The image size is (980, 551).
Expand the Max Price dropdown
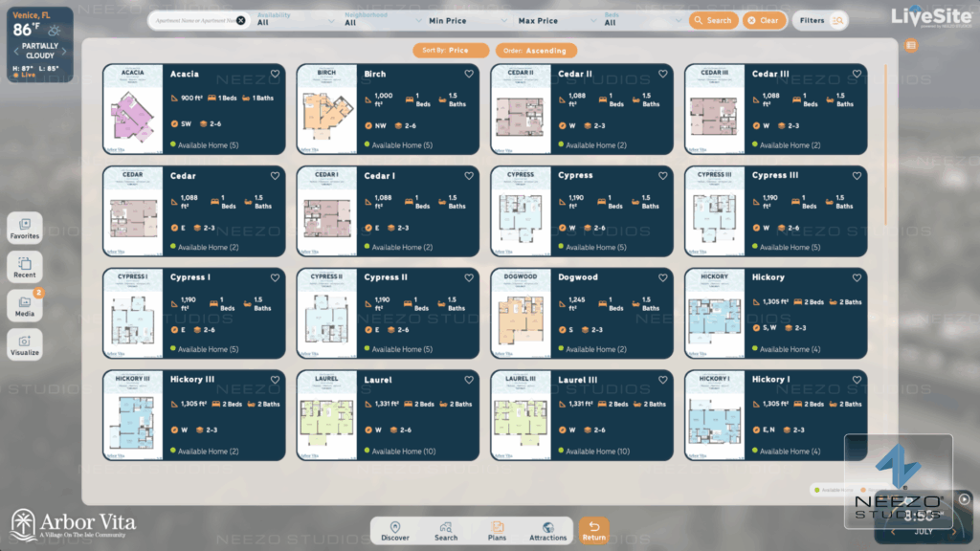557,21
